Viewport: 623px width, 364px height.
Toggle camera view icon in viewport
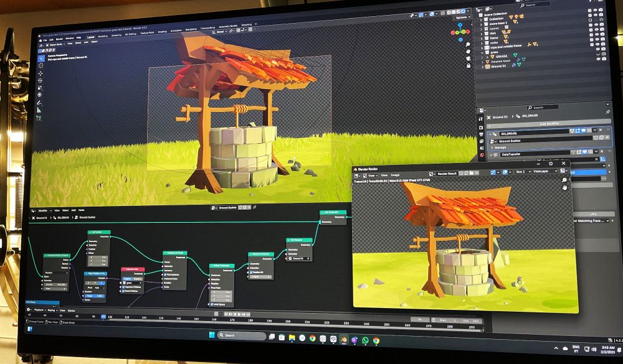coord(468,58)
